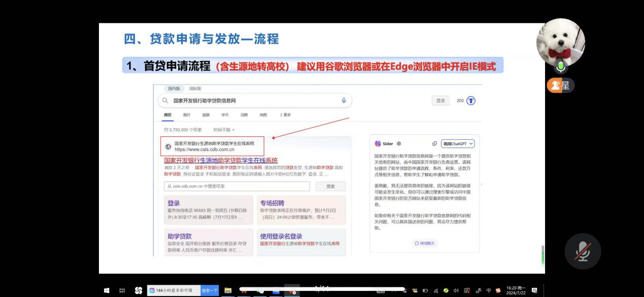Switch to the 图片 results tab

(x=187, y=115)
